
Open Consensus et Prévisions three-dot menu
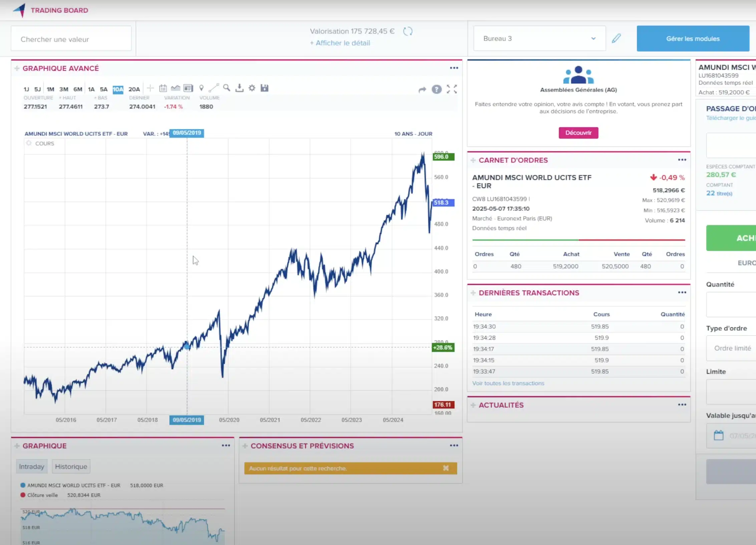tap(454, 446)
